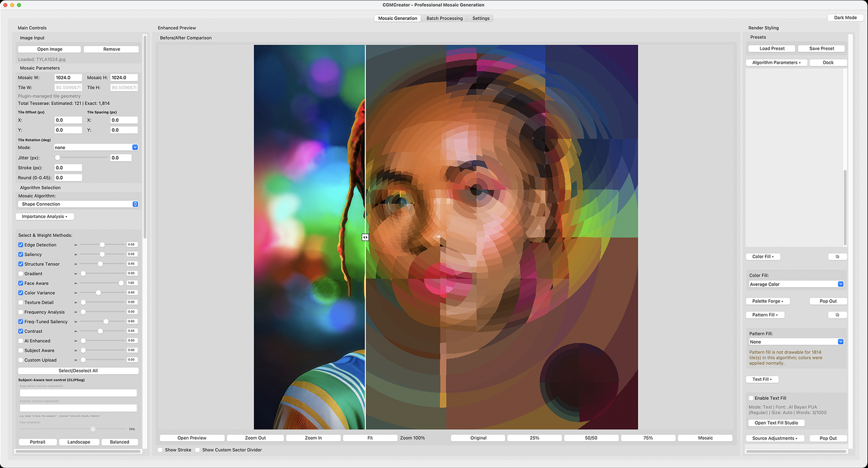Click Open Image

[x=50, y=49]
